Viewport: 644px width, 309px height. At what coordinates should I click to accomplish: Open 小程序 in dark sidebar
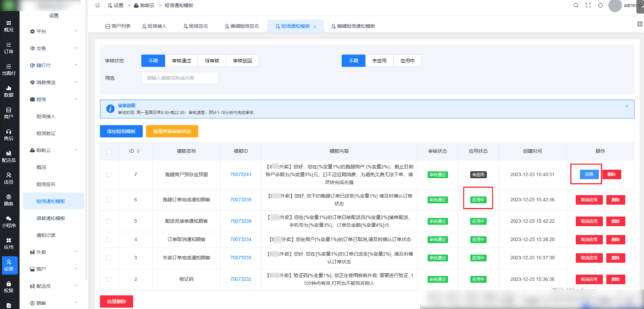click(9, 222)
